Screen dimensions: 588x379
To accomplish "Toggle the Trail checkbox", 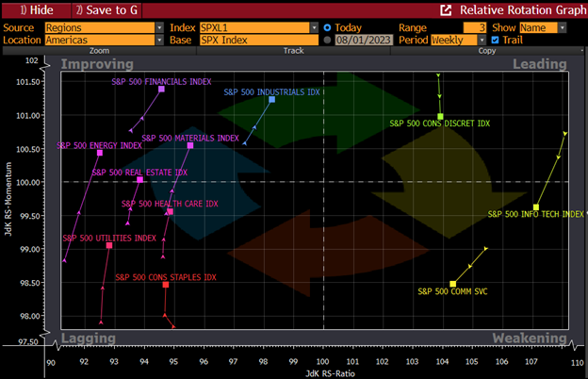I will 495,40.
